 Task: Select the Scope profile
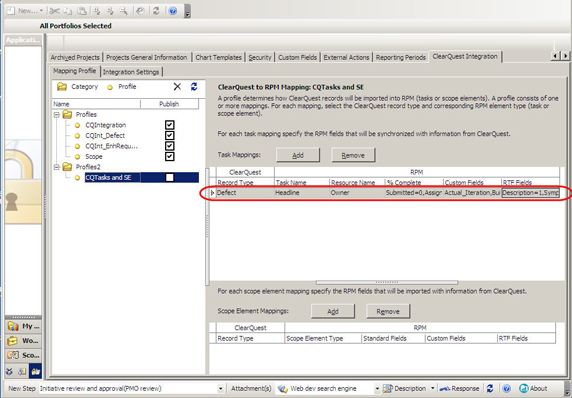pos(94,157)
